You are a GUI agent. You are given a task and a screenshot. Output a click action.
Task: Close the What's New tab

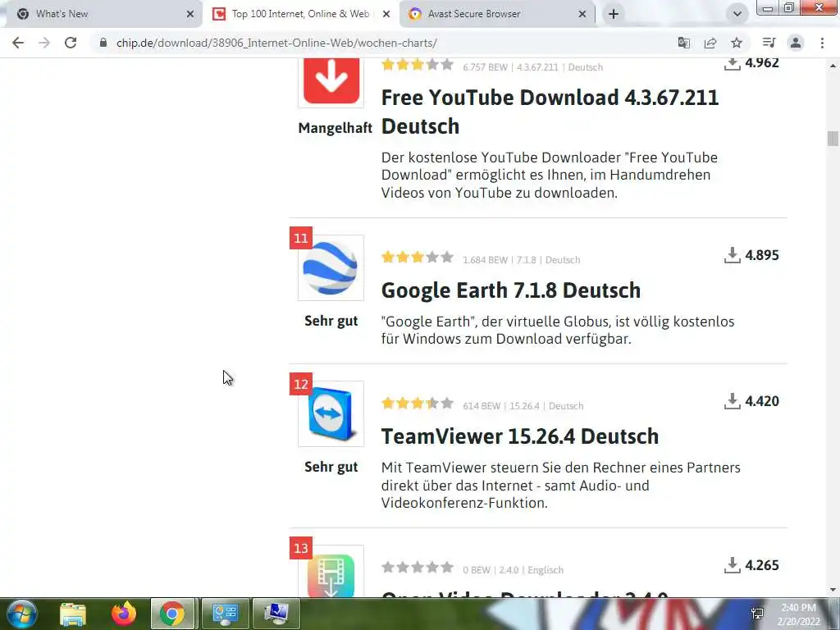(190, 15)
